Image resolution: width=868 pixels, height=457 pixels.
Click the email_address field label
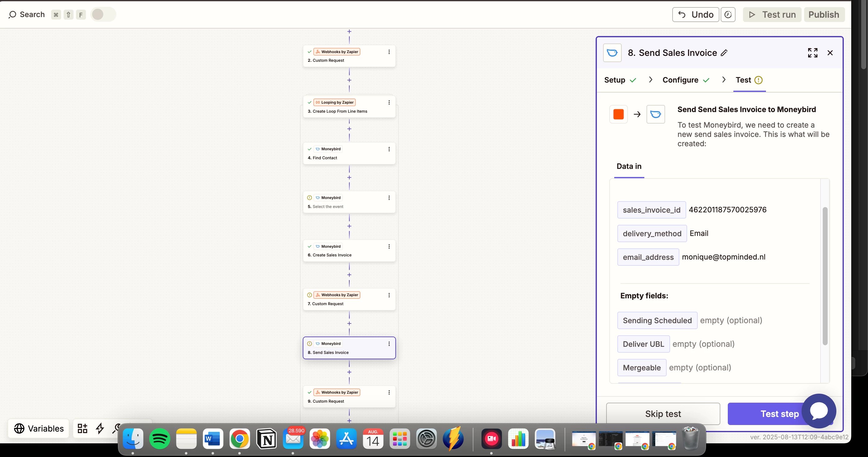[648, 257]
